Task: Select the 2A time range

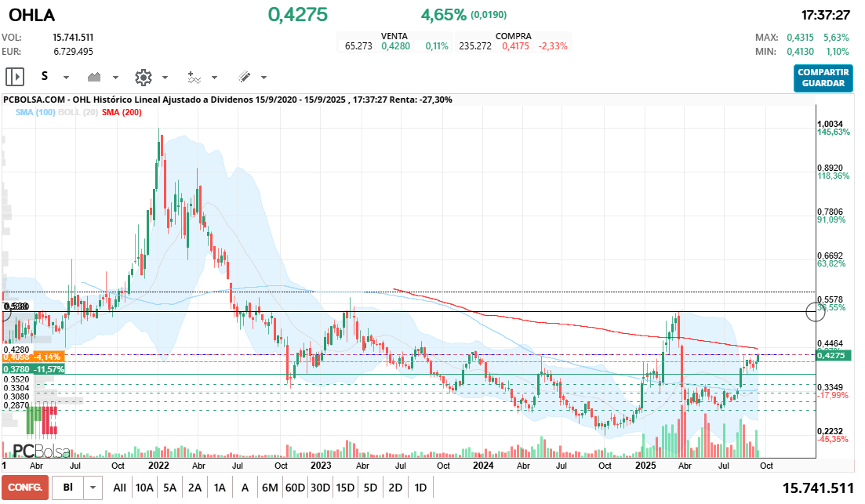Action: (x=194, y=488)
